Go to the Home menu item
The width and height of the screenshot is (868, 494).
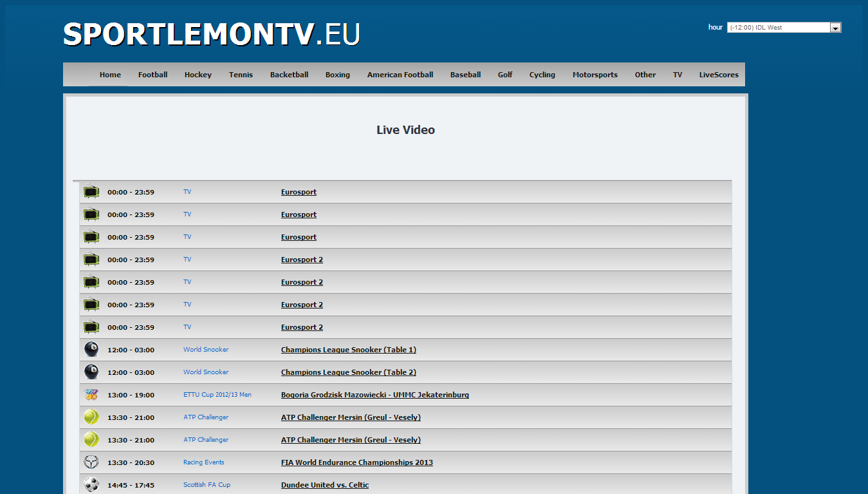tap(110, 75)
